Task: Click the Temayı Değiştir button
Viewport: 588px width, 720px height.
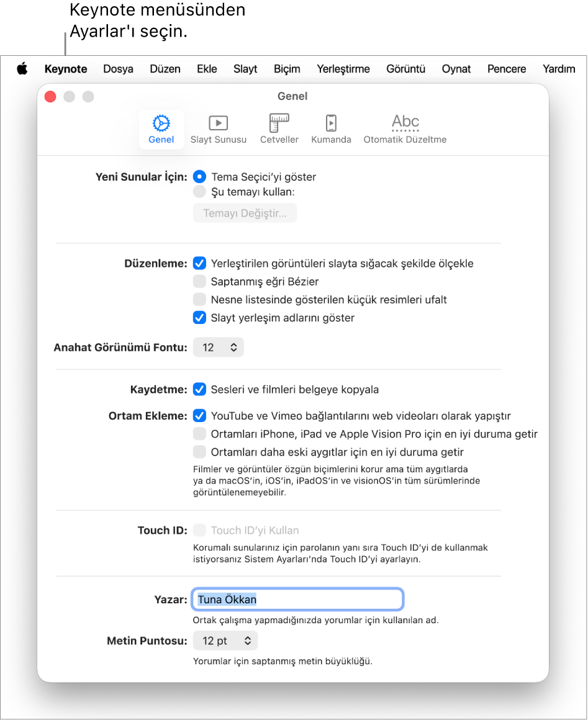Action: coord(245,213)
